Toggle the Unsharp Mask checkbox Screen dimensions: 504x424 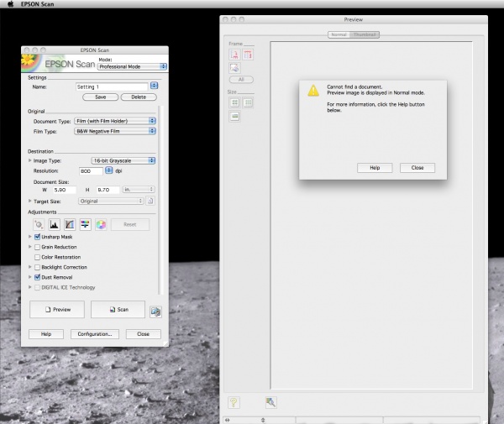tap(37, 237)
